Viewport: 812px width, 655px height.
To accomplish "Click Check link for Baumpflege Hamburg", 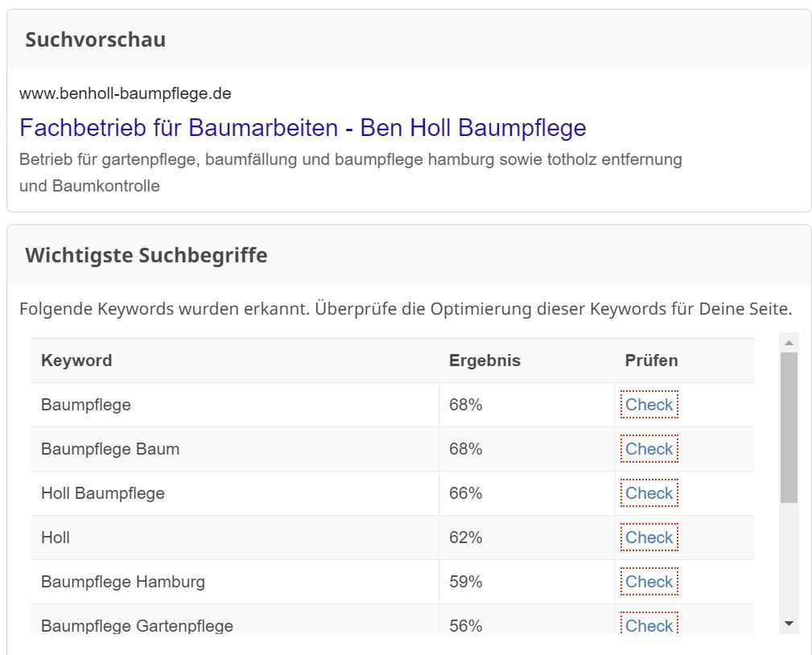I will point(649,582).
